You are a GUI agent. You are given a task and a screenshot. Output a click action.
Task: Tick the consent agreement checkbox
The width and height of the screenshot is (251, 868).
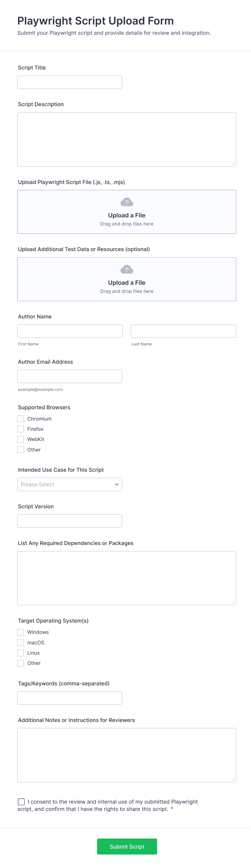click(x=21, y=802)
